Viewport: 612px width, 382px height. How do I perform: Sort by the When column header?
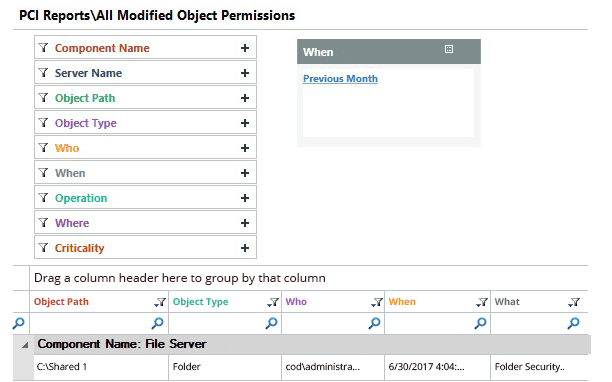click(x=402, y=302)
